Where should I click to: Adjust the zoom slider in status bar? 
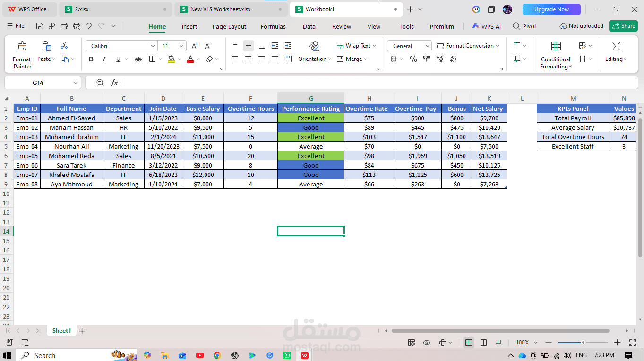coord(583,343)
